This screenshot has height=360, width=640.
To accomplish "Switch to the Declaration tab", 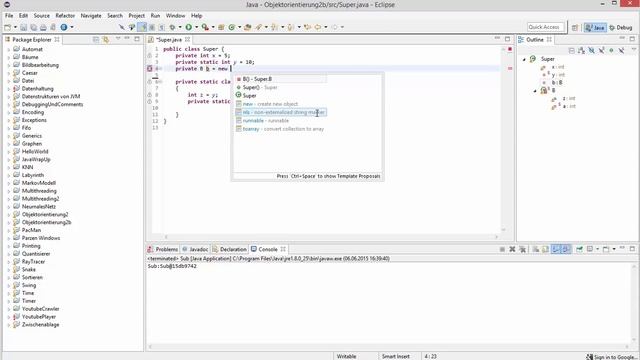I will click(229, 249).
